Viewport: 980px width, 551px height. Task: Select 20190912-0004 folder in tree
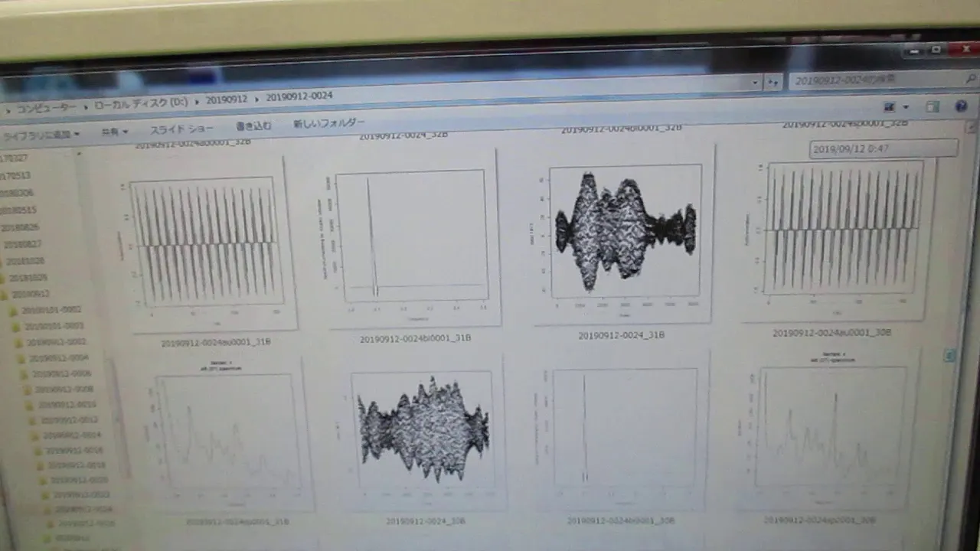coord(59,358)
